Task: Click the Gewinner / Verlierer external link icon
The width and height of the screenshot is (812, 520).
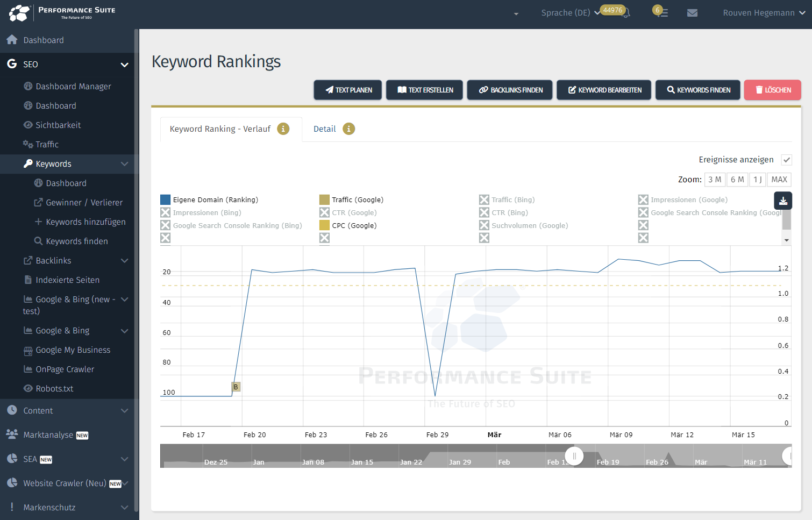Action: coord(38,202)
